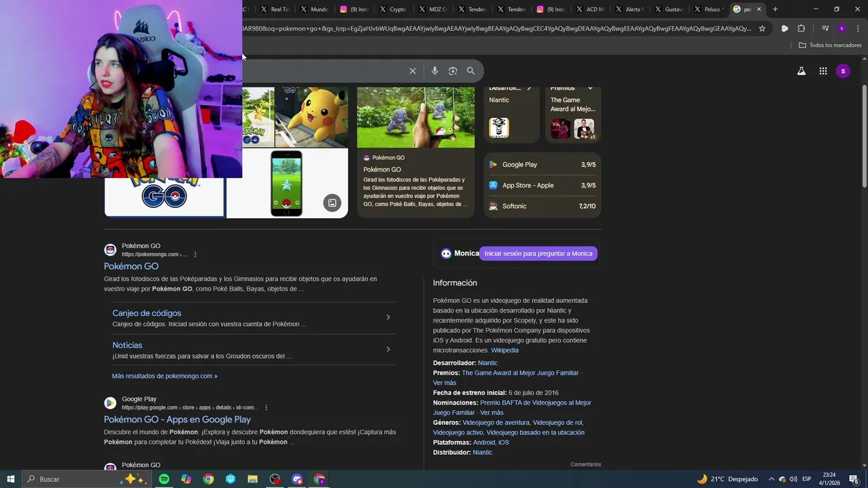Submit search with the magnifier icon
The image size is (868, 488).
coord(471,71)
